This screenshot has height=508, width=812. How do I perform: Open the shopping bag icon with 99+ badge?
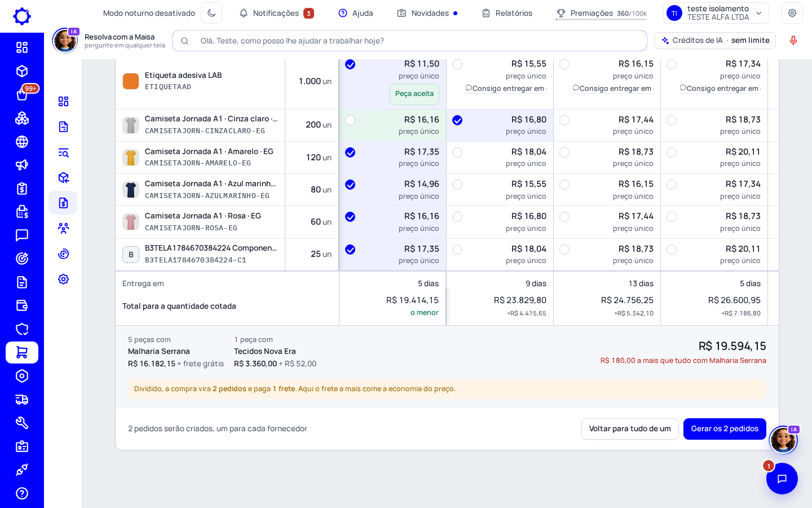click(22, 94)
